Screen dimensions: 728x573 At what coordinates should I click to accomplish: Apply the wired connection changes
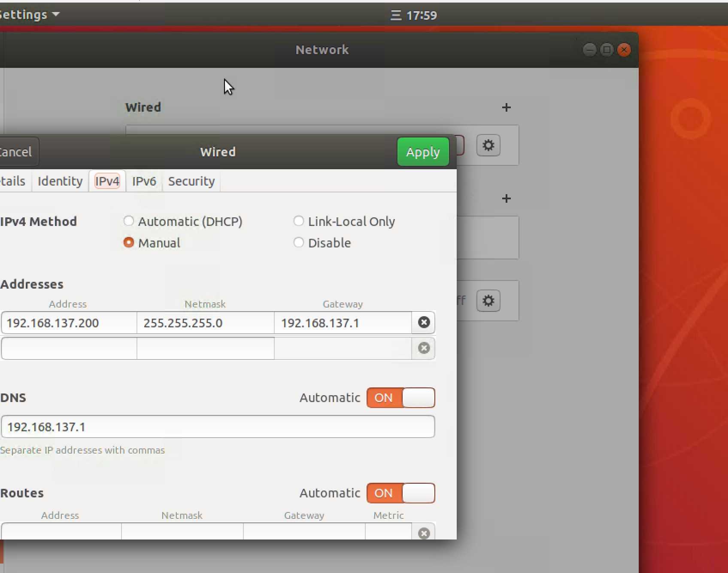point(423,152)
